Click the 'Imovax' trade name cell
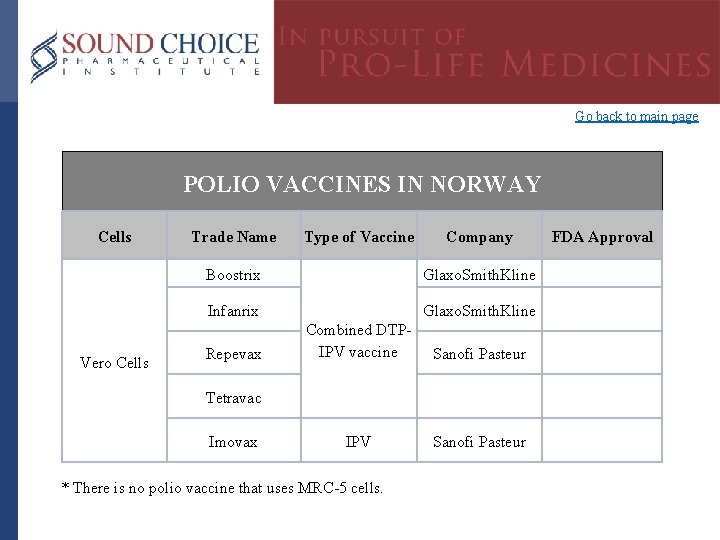Screen dimensions: 720x540 coord(232,441)
